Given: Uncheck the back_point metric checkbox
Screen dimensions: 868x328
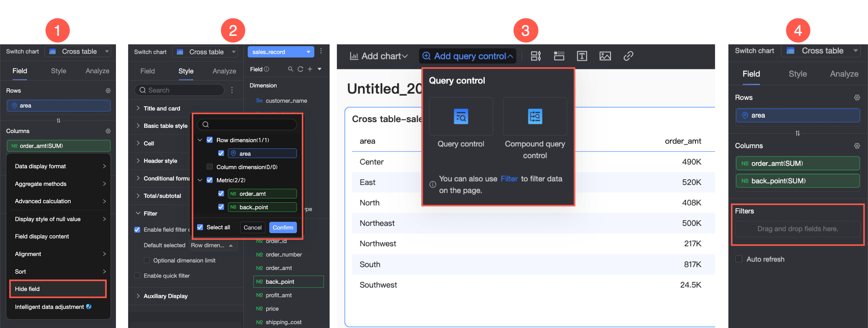Looking at the screenshot, I should point(221,207).
